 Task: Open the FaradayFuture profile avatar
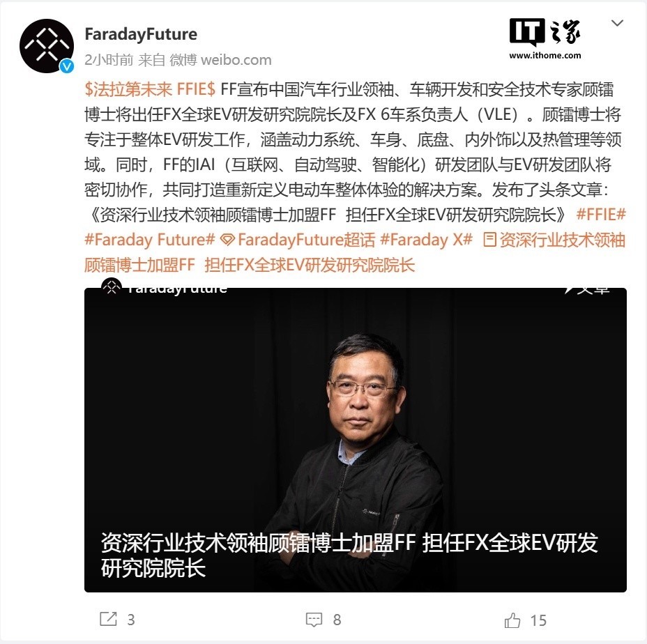[47, 46]
